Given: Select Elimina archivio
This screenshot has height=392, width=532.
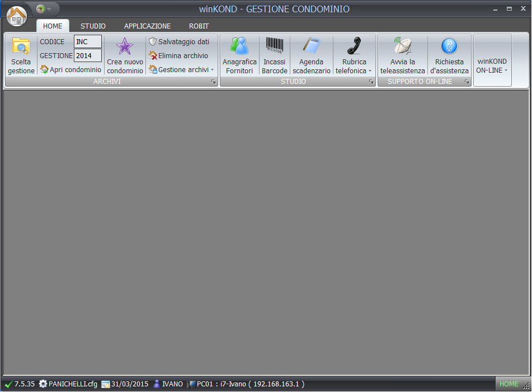Looking at the screenshot, I should pos(179,55).
